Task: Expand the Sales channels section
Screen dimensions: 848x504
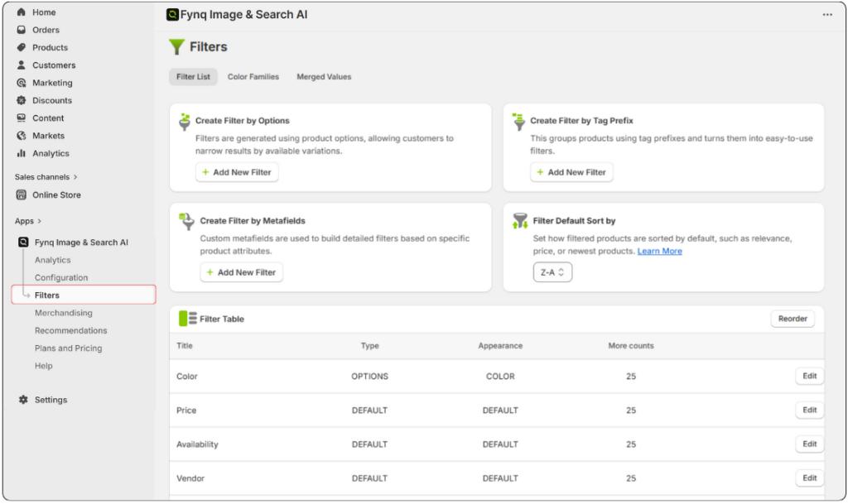Action: point(46,177)
